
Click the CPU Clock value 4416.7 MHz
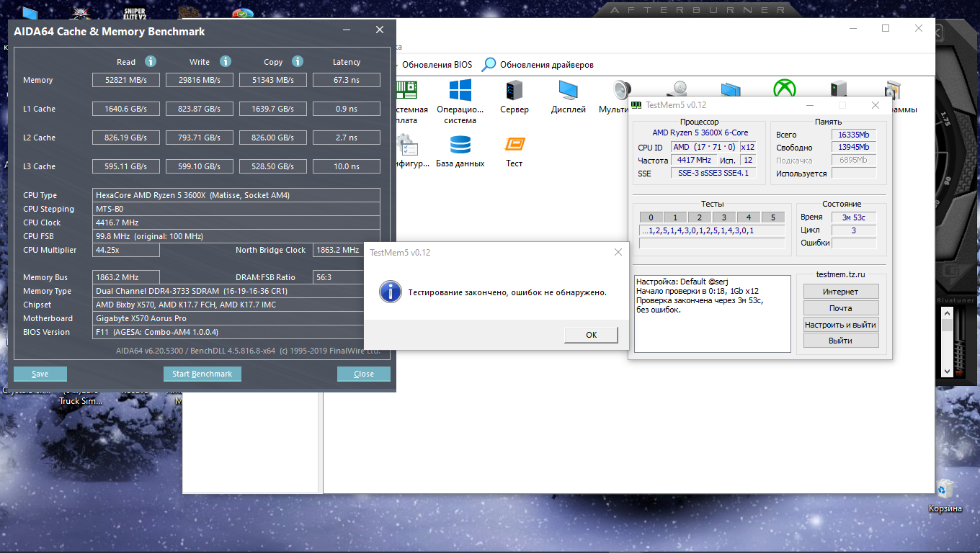click(236, 222)
